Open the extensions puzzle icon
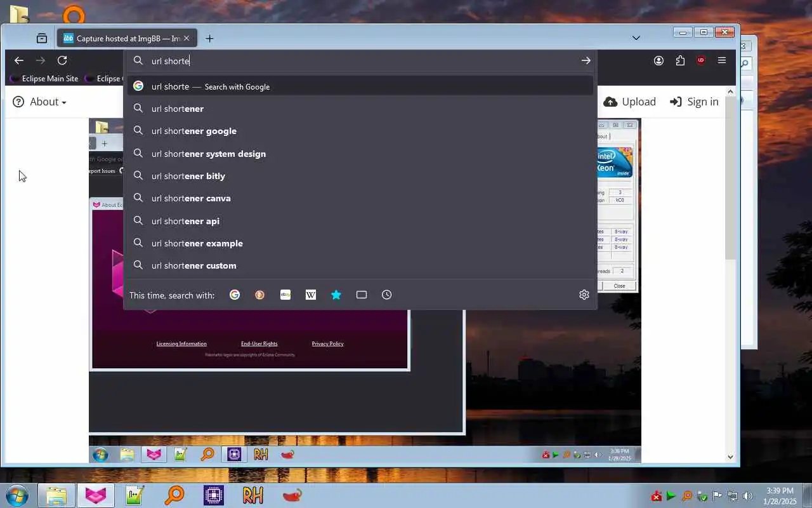Viewport: 812px width, 508px height. (x=680, y=60)
